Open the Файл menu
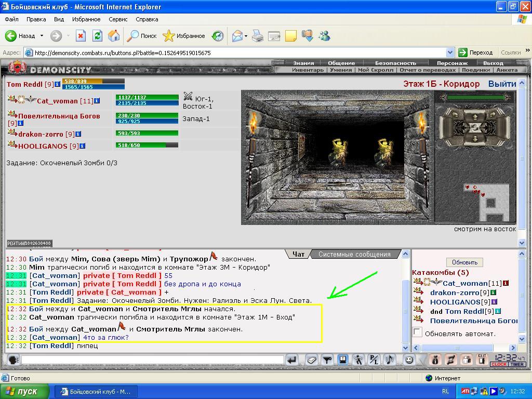Viewport: 532px width, 399px height. click(x=11, y=19)
